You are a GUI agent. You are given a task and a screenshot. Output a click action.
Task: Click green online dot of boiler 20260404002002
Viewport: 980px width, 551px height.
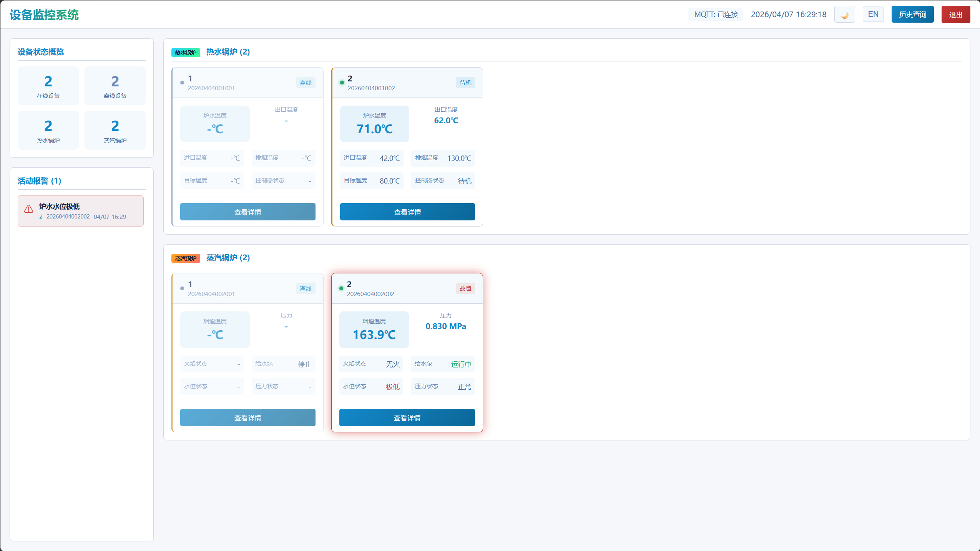[x=341, y=288]
